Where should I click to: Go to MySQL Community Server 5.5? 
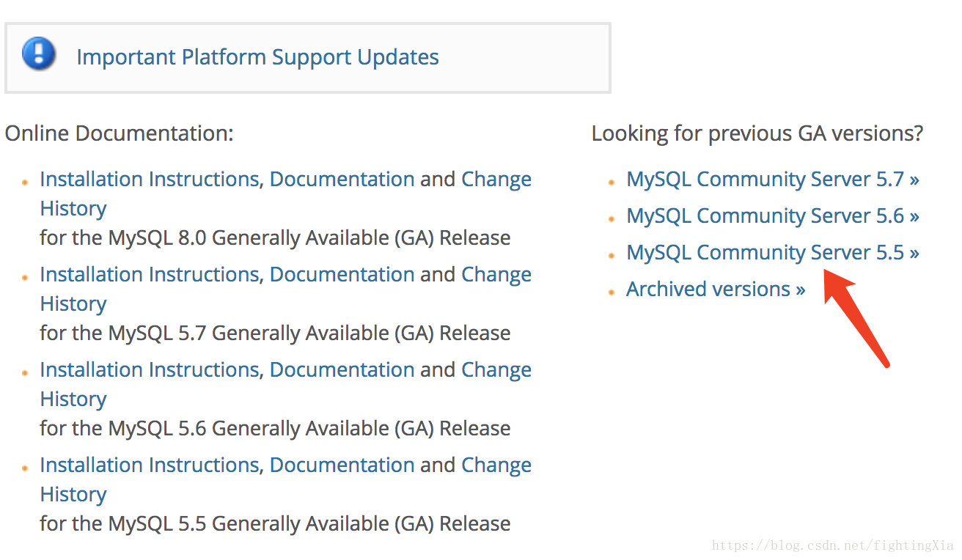pyautogui.click(x=772, y=252)
